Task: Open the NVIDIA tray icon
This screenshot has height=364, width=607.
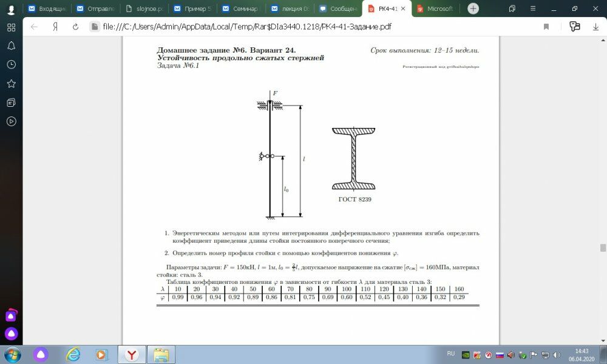Action: (466, 355)
